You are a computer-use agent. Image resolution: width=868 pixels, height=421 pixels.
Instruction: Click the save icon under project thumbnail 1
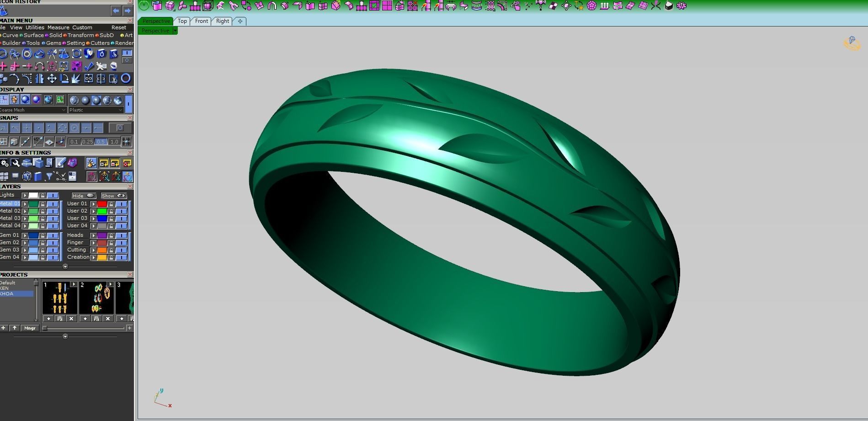60,319
